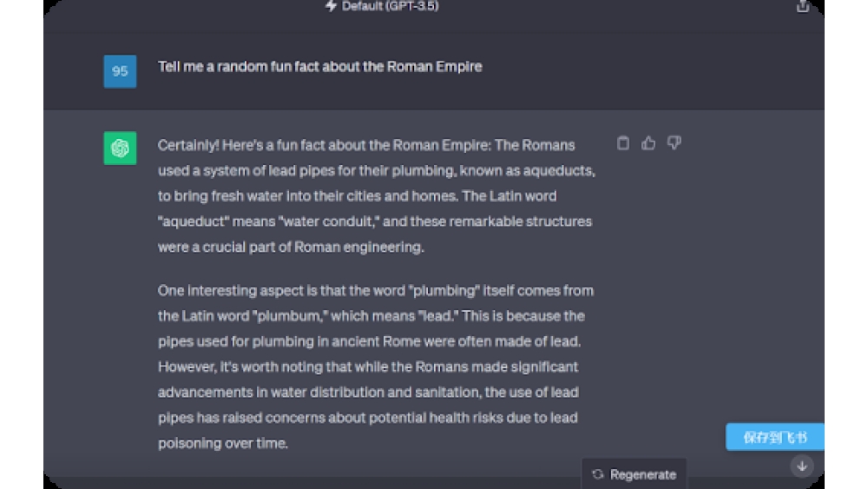Screen dimensions: 868x489
Task: Click the green ChatGPT logo avatar
Action: (x=120, y=148)
